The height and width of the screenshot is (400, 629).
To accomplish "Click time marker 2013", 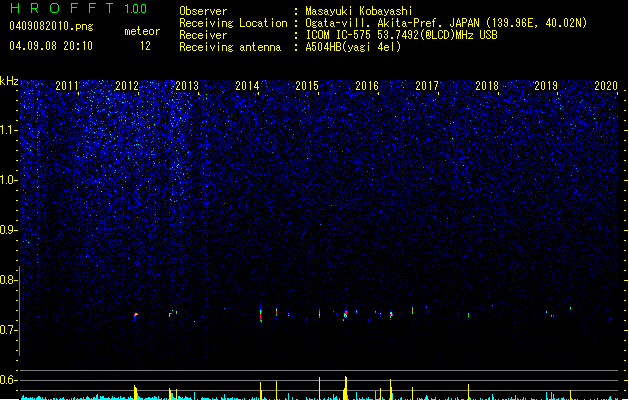I will point(187,86).
